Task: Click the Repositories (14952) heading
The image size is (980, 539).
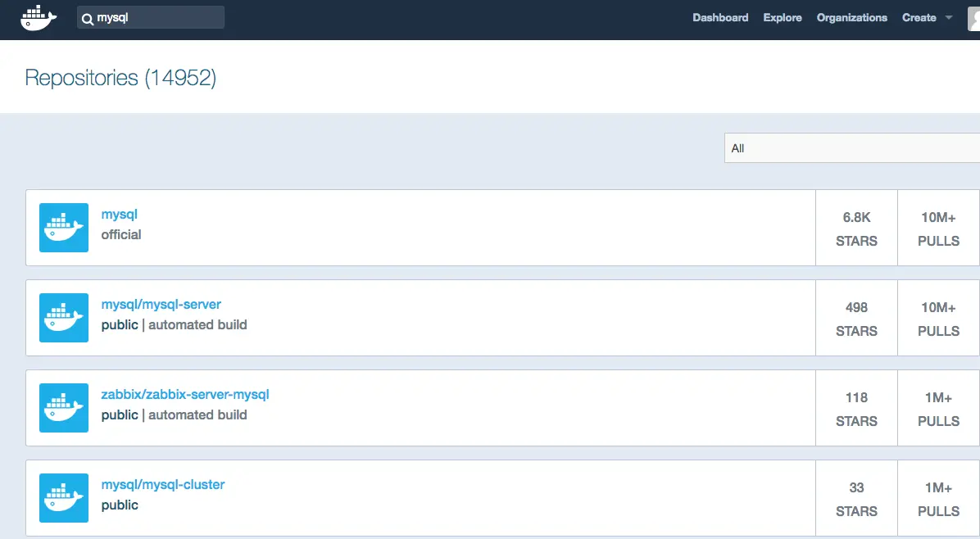Action: pos(120,78)
